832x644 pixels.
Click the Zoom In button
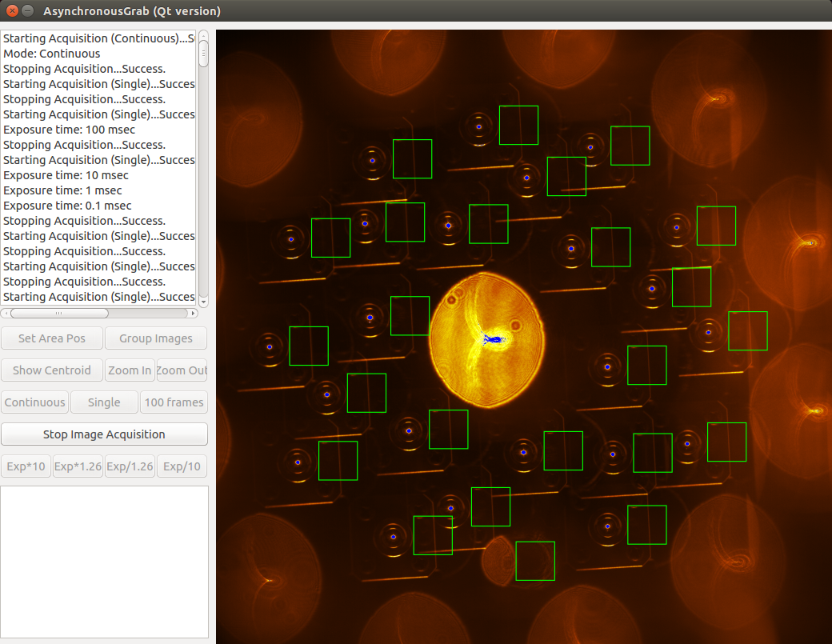pyautogui.click(x=130, y=370)
